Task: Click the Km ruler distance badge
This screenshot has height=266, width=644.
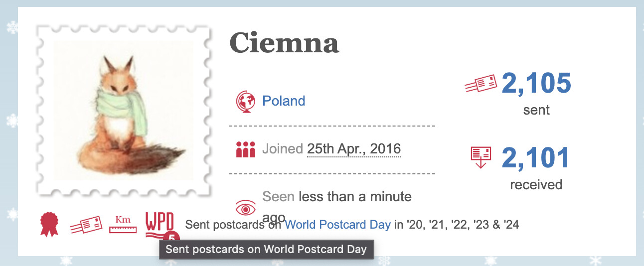Action: click(x=122, y=224)
